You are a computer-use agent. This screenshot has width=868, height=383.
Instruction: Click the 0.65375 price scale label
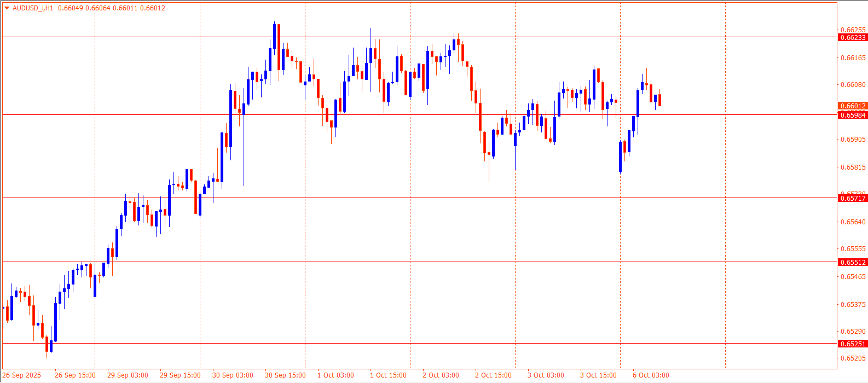click(x=853, y=304)
